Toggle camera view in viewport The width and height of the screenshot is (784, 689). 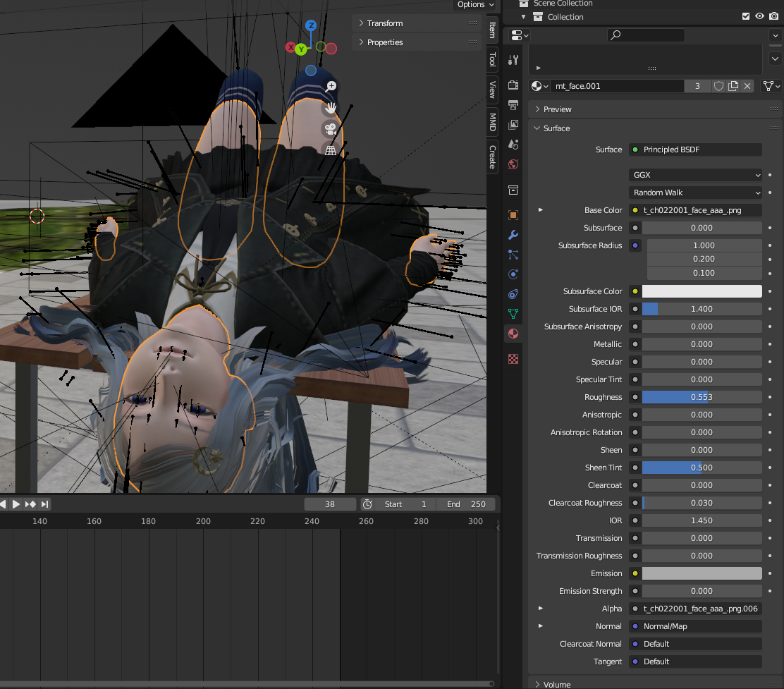tap(331, 128)
